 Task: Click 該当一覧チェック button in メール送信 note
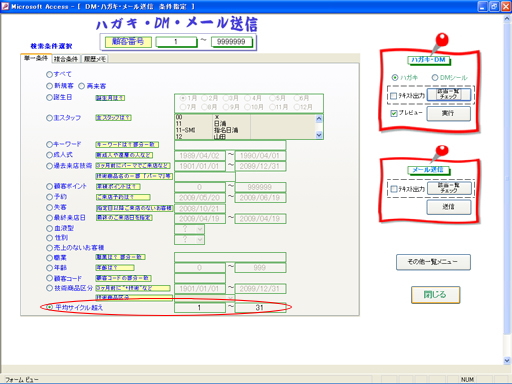tap(449, 188)
